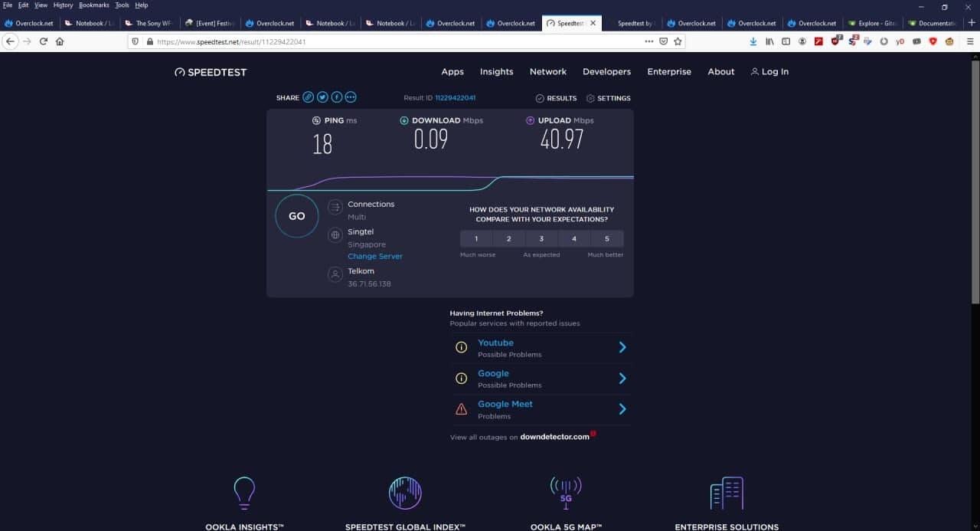Open the downdetector.com link
The width and height of the screenshot is (980, 531).
coord(554,437)
